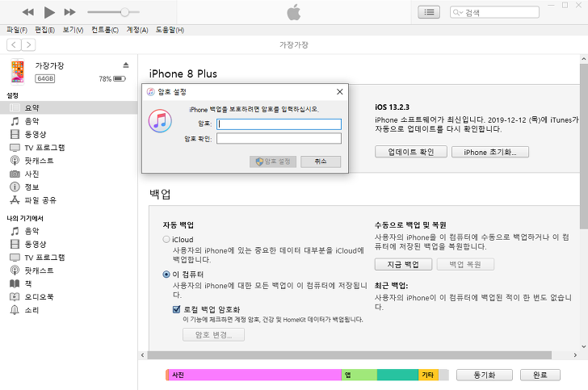Click the 암호 password field
The height and width of the screenshot is (390, 588).
279,124
